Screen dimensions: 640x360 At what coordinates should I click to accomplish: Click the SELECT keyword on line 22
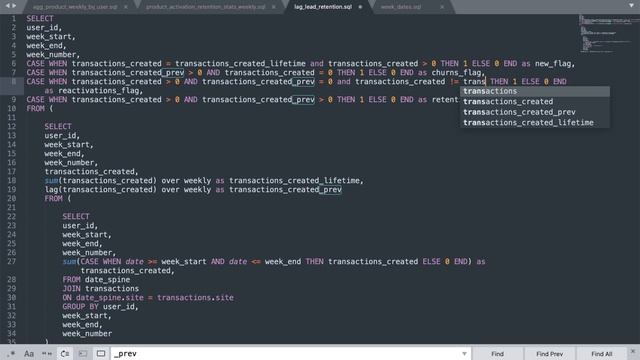[76, 216]
